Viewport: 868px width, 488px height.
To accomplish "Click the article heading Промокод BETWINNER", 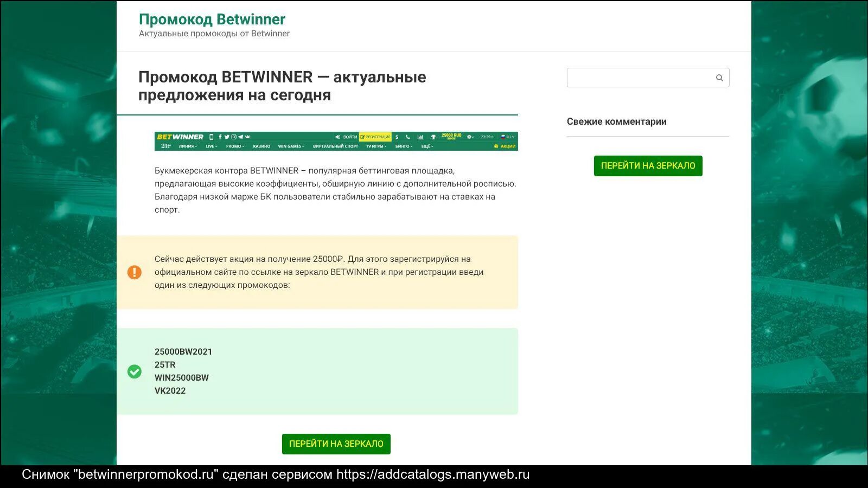I will point(282,86).
